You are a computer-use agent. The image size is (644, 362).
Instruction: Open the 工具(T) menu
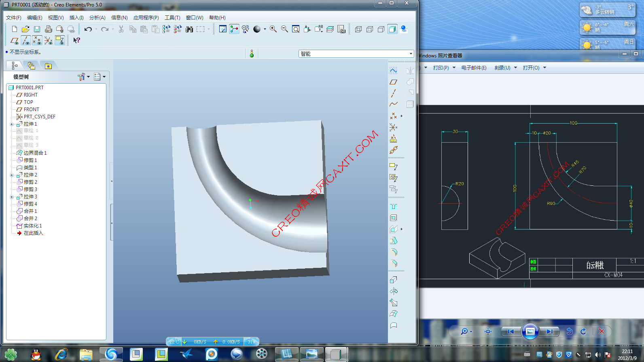(172, 17)
